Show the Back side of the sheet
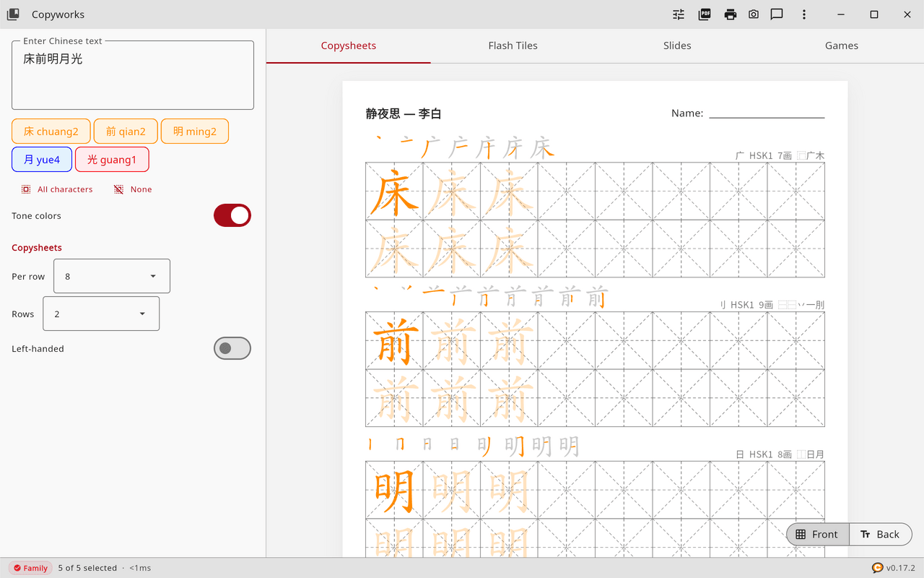 coord(881,535)
